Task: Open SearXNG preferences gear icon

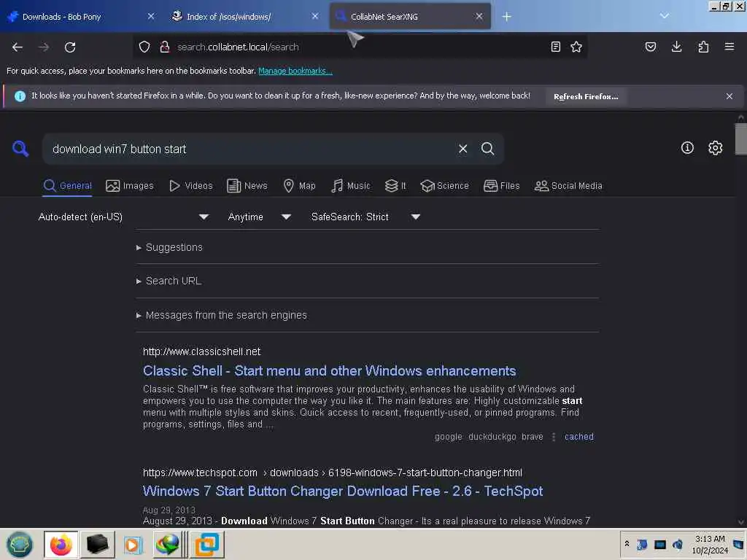Action: click(x=715, y=147)
